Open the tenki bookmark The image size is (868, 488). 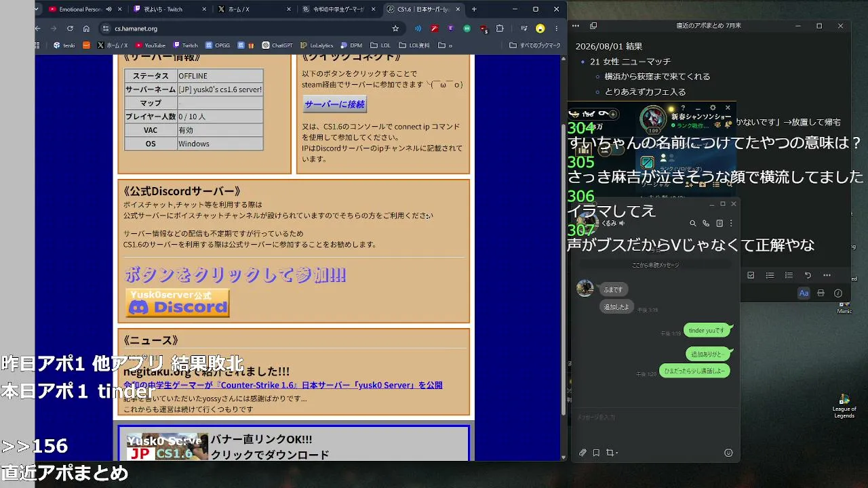64,45
